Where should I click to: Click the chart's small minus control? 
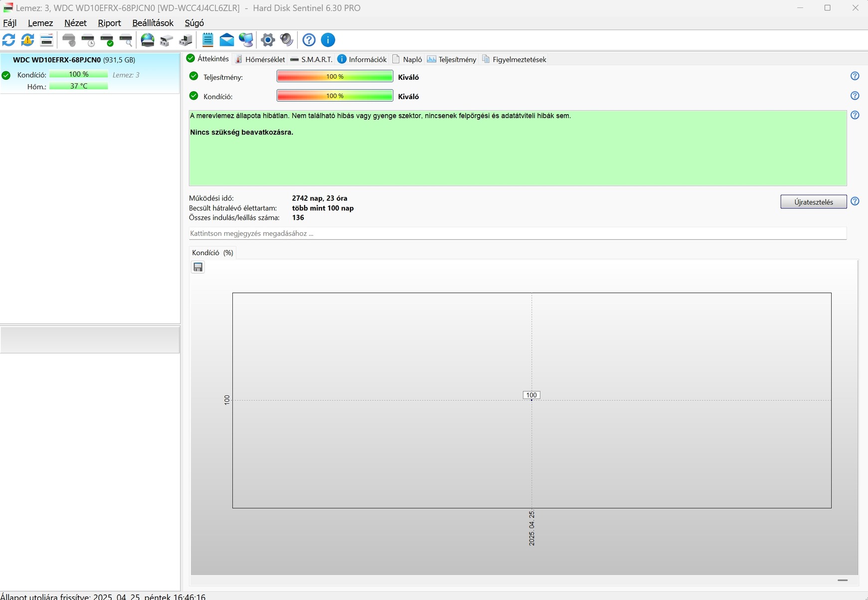843,580
